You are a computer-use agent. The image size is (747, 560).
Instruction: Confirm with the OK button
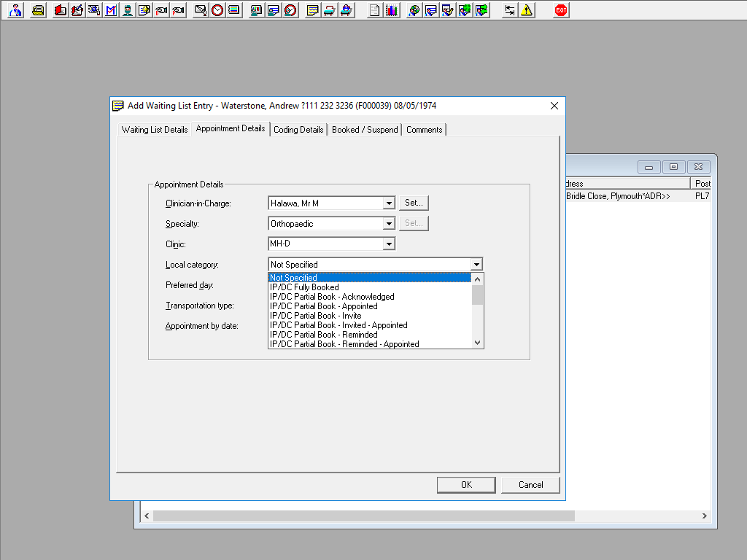coord(466,485)
